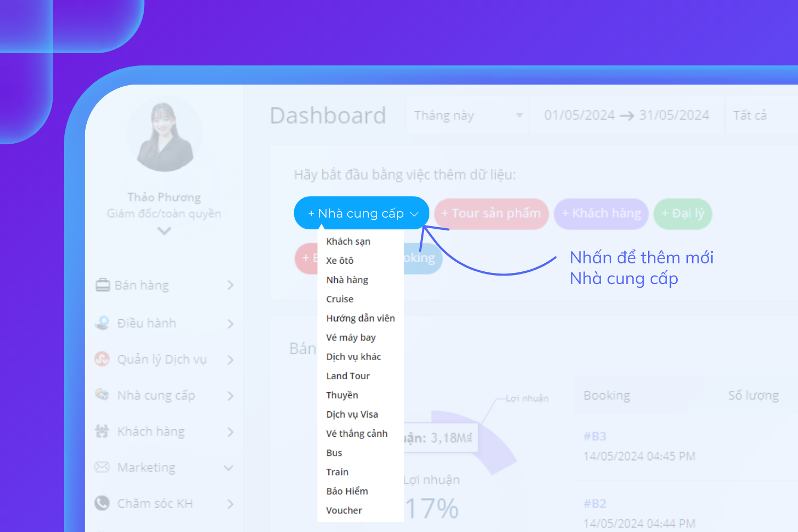The width and height of the screenshot is (798, 532).
Task: Open booking link #B2
Action: pos(595,504)
